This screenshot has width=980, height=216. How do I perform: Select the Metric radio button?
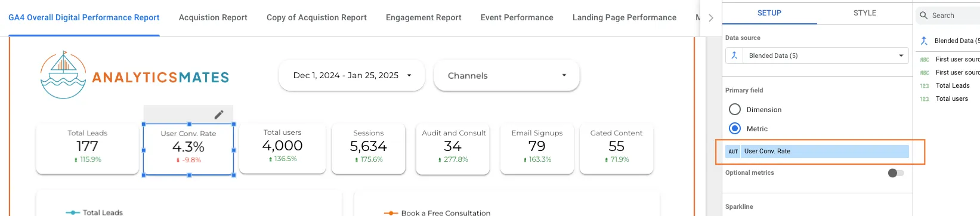pos(735,128)
